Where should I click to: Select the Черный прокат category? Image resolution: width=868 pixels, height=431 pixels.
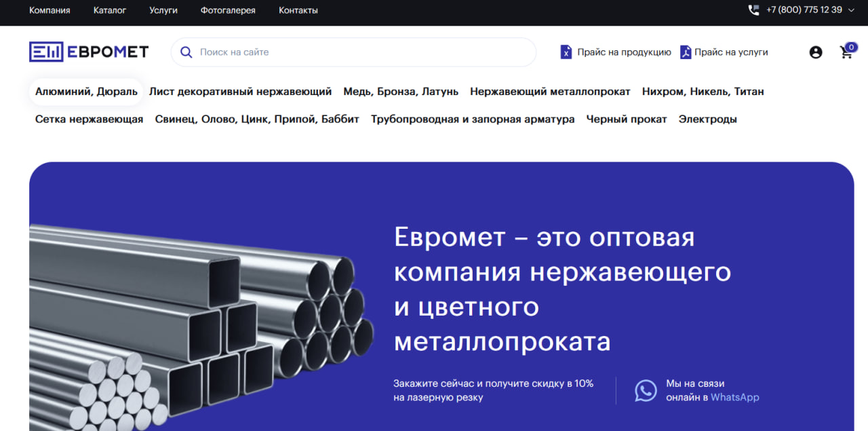point(627,119)
